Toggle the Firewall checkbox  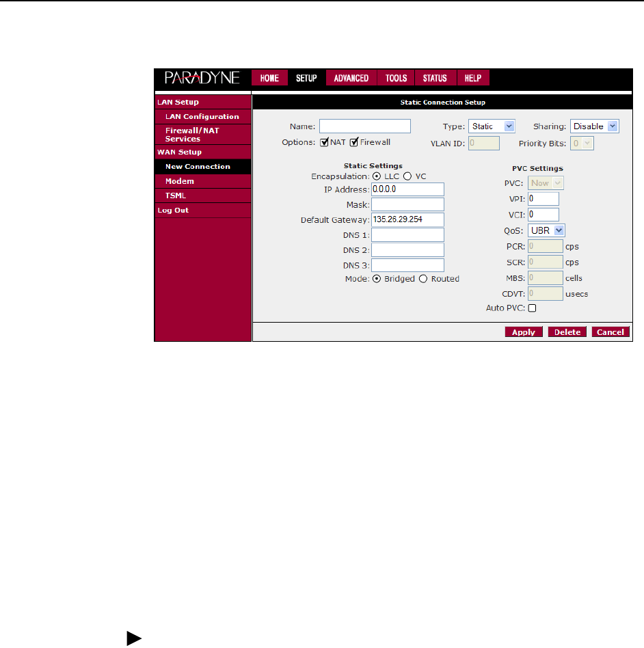pos(354,143)
